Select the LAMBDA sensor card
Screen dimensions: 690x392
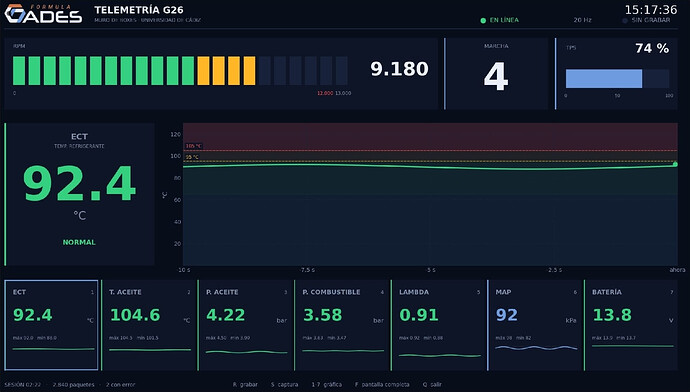point(439,325)
